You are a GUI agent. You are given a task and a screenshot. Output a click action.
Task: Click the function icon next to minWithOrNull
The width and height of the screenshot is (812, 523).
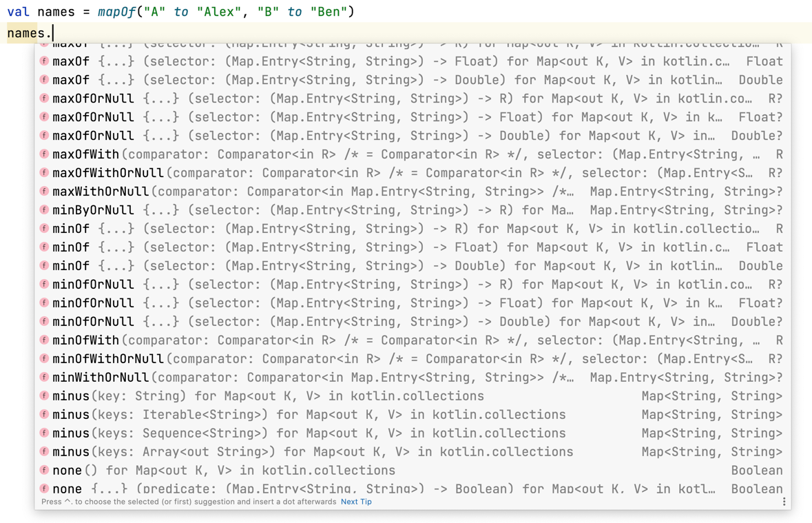click(44, 378)
